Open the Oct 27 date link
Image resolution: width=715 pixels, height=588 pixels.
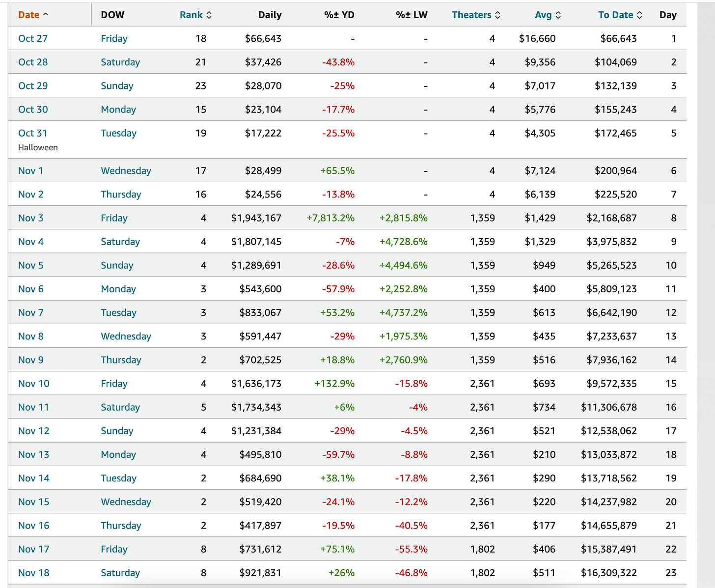tap(33, 38)
